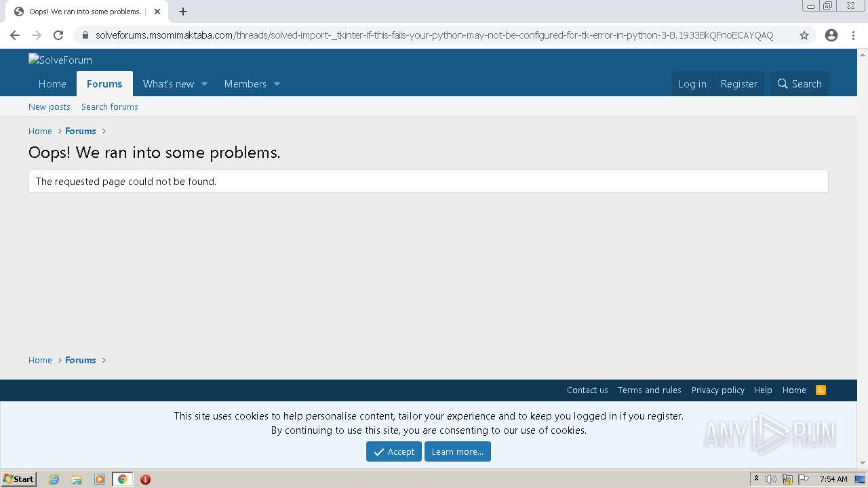Image resolution: width=868 pixels, height=488 pixels.
Task: Click the bottom breadcrumb Home link
Action: click(40, 360)
